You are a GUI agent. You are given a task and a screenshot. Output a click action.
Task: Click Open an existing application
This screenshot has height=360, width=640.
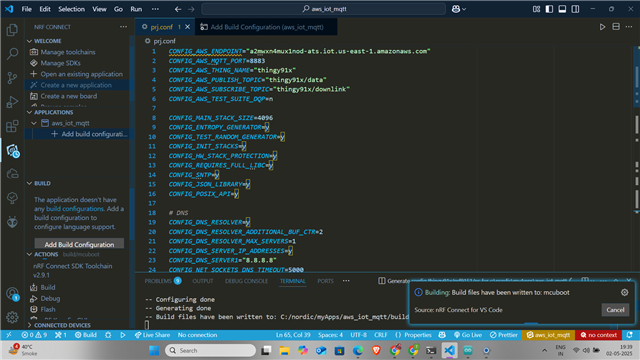(x=82, y=74)
